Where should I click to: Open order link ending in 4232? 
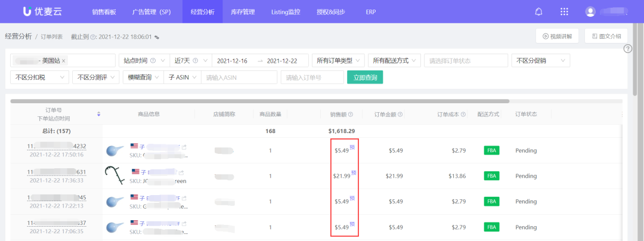click(x=57, y=147)
